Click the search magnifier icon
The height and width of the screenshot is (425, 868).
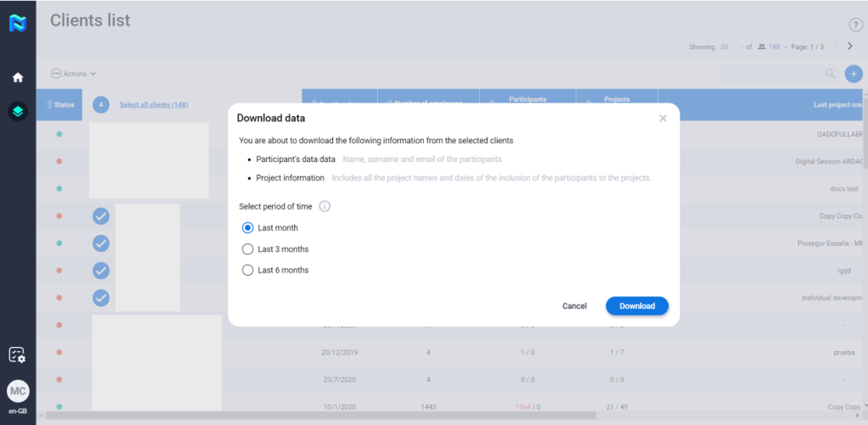point(832,74)
